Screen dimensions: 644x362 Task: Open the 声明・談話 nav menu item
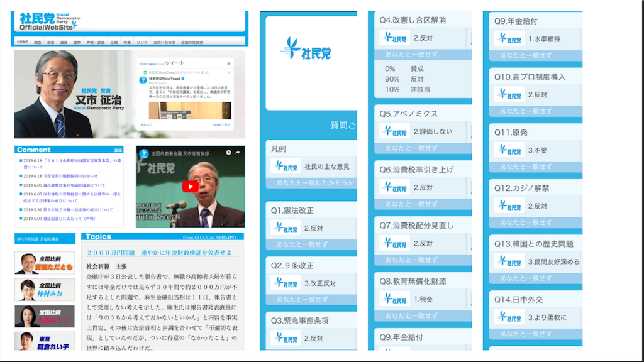point(96,42)
